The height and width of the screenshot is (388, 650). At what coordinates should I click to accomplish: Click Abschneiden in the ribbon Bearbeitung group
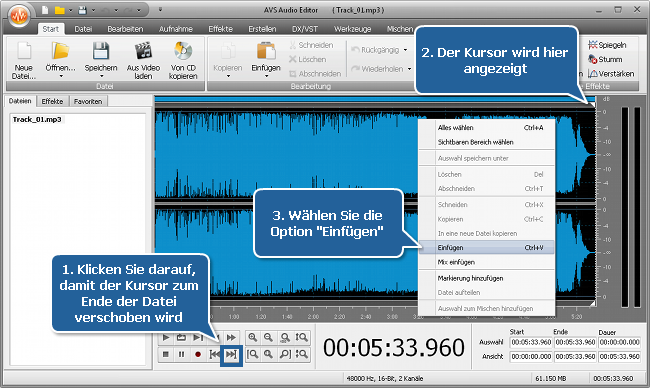(315, 74)
